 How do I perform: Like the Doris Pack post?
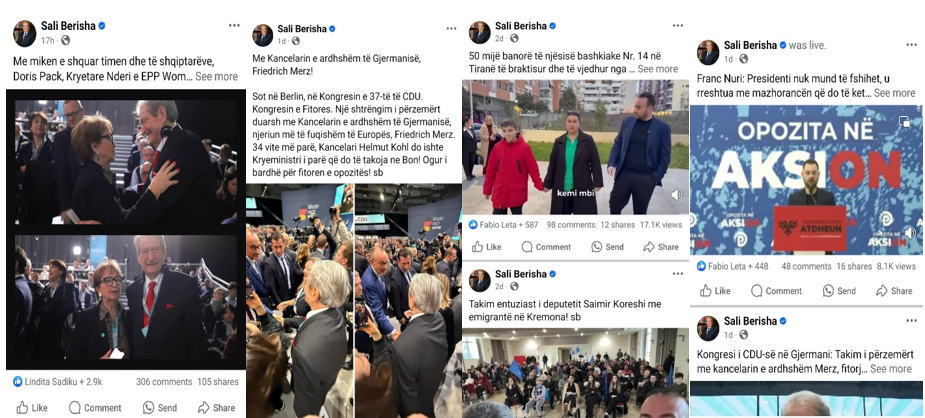point(32,407)
